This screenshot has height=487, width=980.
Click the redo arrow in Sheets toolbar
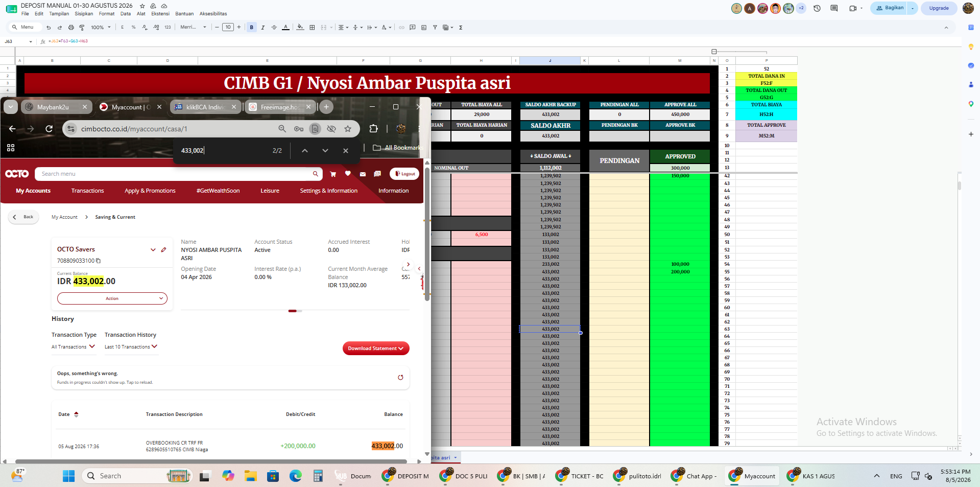(x=60, y=28)
